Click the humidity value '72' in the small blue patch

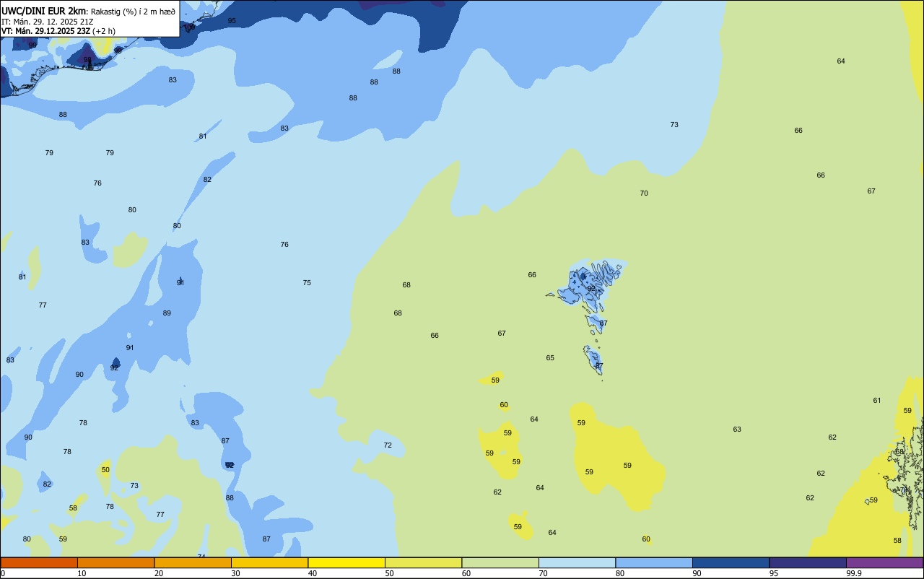click(388, 445)
